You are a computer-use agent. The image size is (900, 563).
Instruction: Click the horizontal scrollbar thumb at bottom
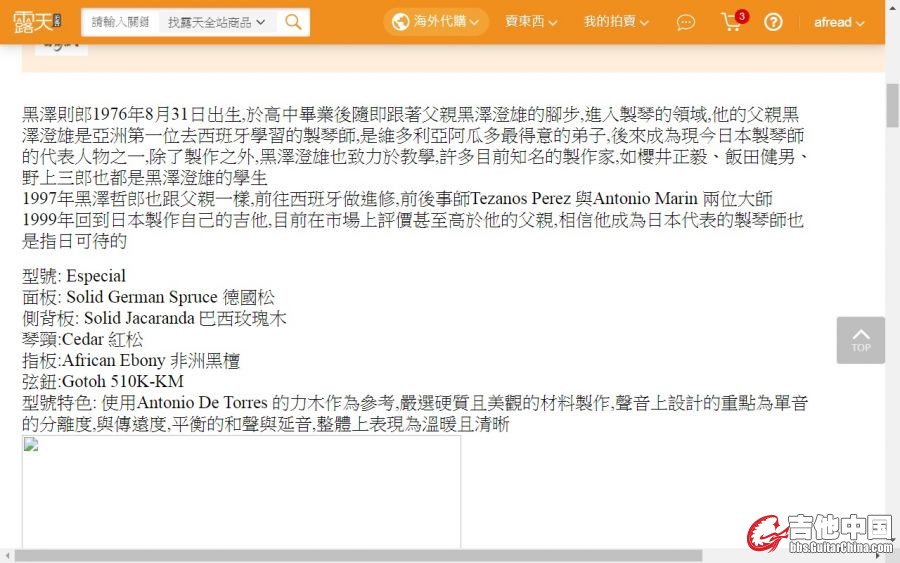tap(358, 556)
